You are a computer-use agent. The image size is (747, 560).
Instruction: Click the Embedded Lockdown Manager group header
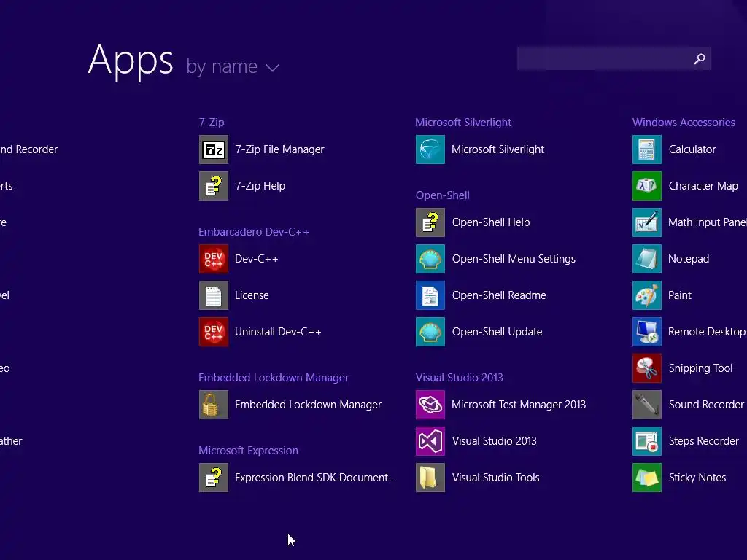tap(274, 378)
